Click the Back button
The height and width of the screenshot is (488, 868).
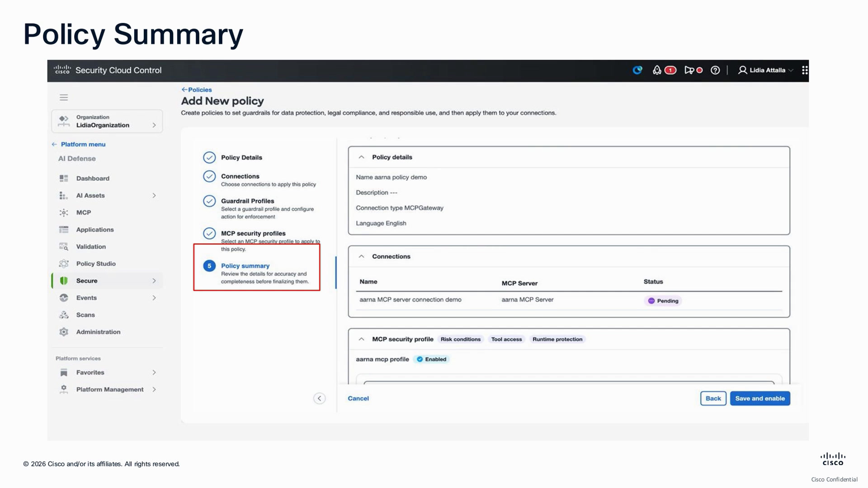click(713, 399)
